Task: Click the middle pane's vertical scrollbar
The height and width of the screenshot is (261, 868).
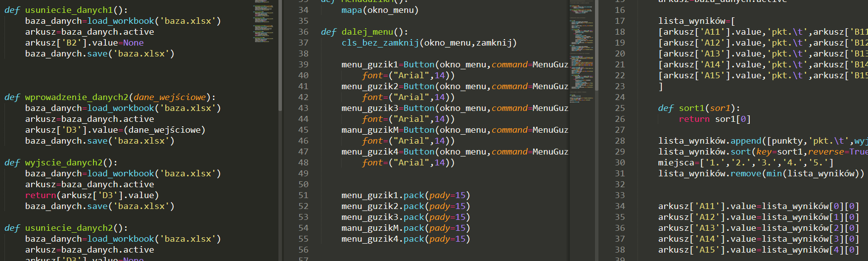Action: pyautogui.click(x=596, y=45)
